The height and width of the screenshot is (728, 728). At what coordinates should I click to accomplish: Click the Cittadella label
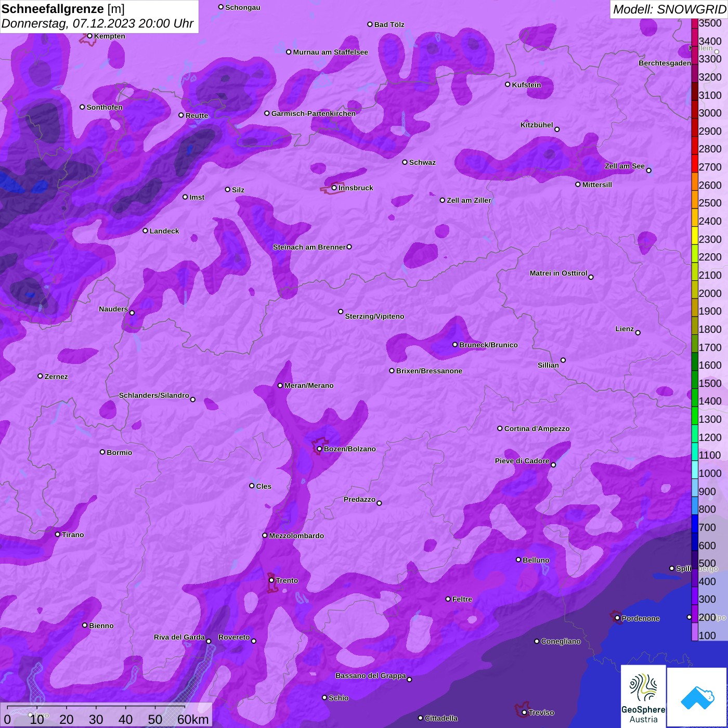(441, 718)
